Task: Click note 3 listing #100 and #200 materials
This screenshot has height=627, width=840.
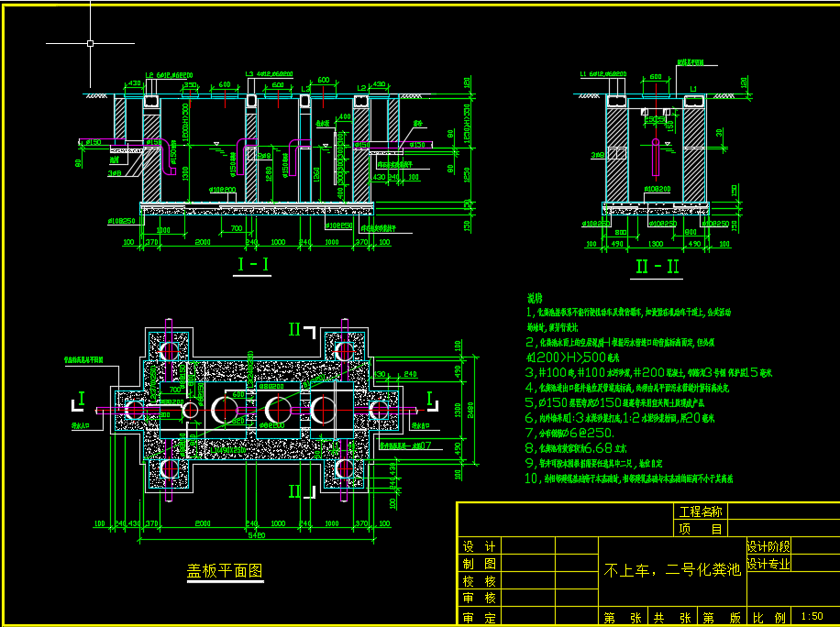Action: [x=648, y=372]
